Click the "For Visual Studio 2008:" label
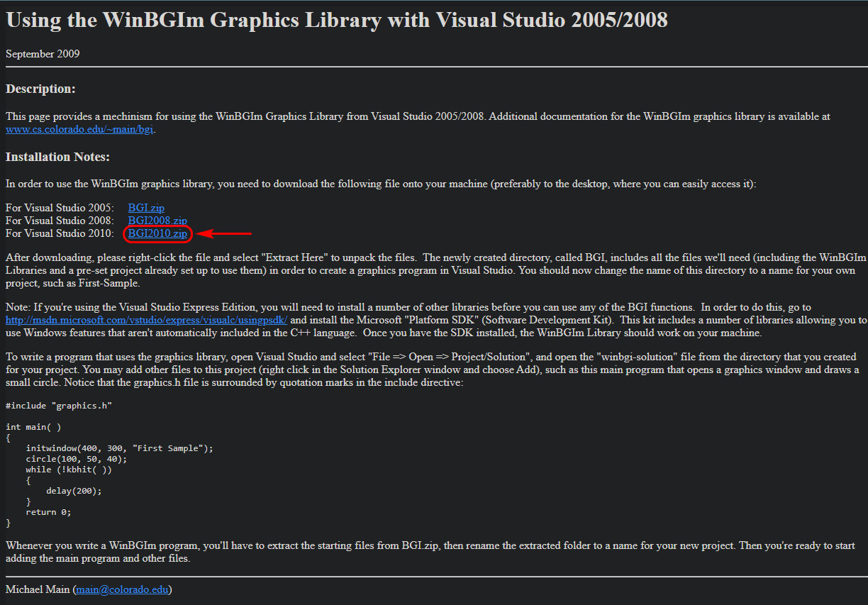The width and height of the screenshot is (868, 605). tap(60, 221)
